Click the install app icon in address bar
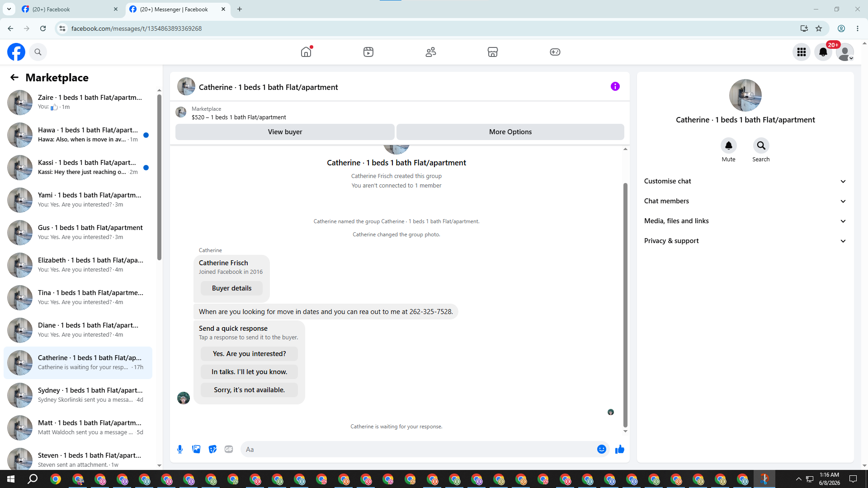 (x=804, y=28)
